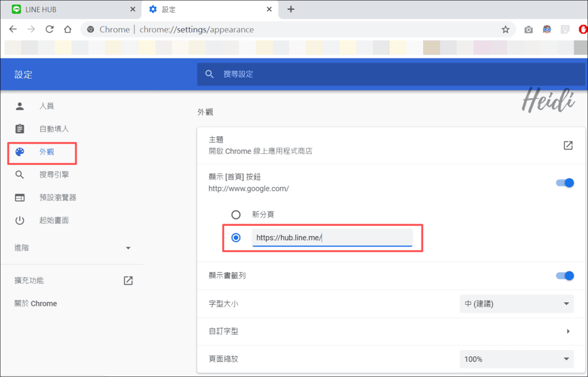588x377 pixels.
Task: Open 搜尋引擎 settings section
Action: [x=54, y=175]
